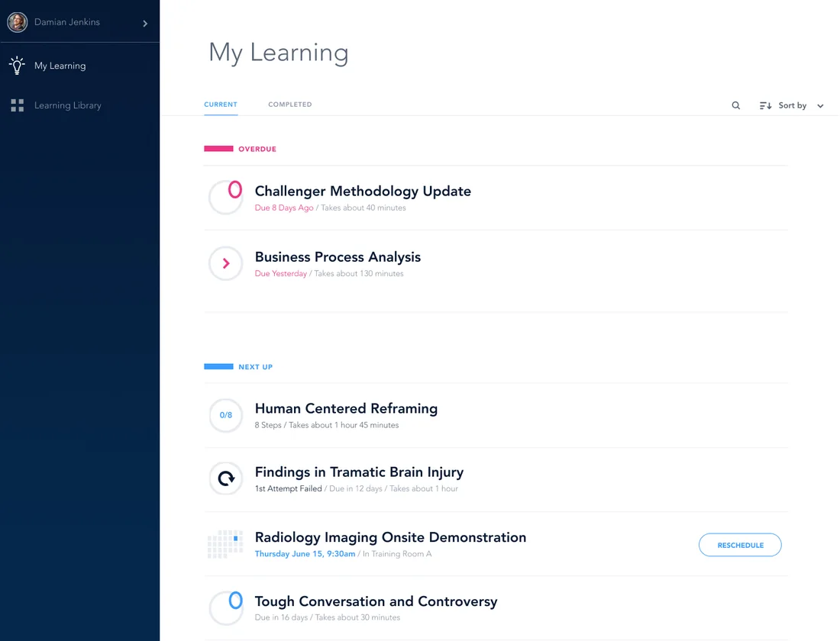Open the Sort by dropdown
This screenshot has width=840, height=641.
tap(792, 105)
